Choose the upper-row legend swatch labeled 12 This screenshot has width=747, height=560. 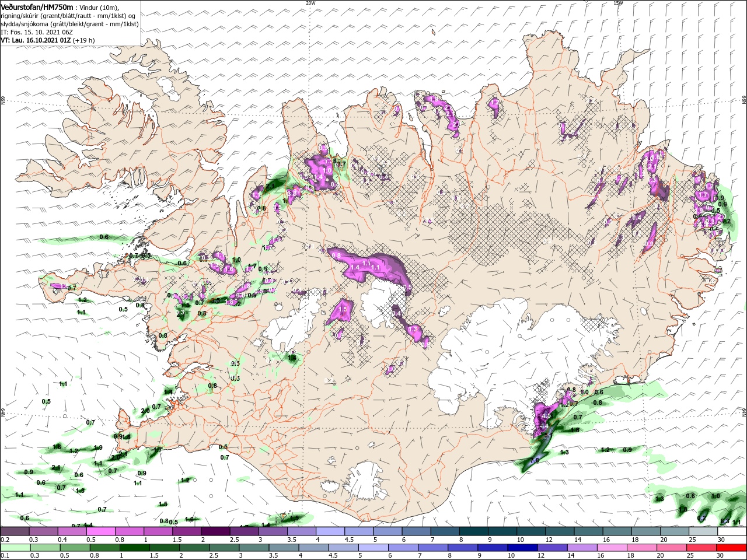pos(560,531)
